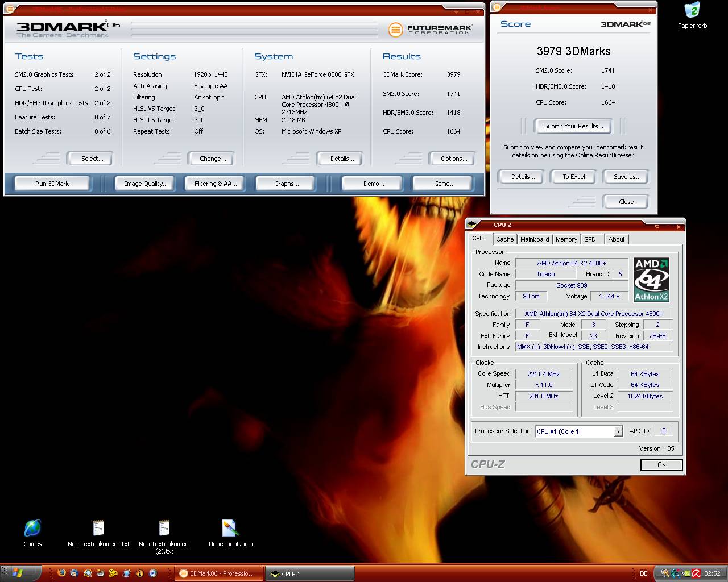The height and width of the screenshot is (582, 728).
Task: Export score To Excel
Action: coord(574,177)
